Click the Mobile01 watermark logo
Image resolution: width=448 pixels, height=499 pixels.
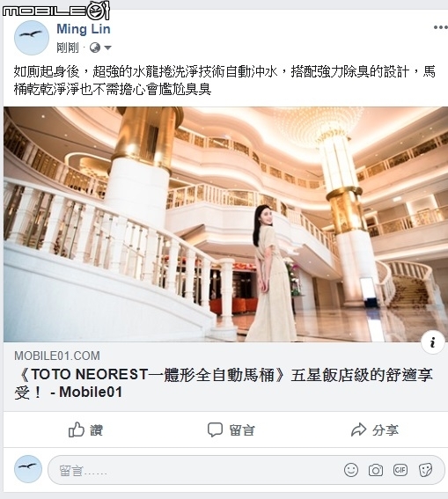point(56,11)
